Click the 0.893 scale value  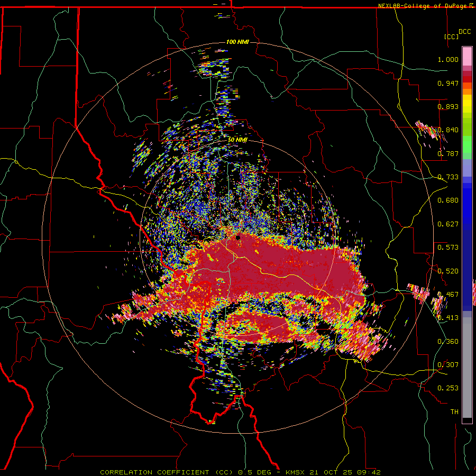(x=448, y=106)
